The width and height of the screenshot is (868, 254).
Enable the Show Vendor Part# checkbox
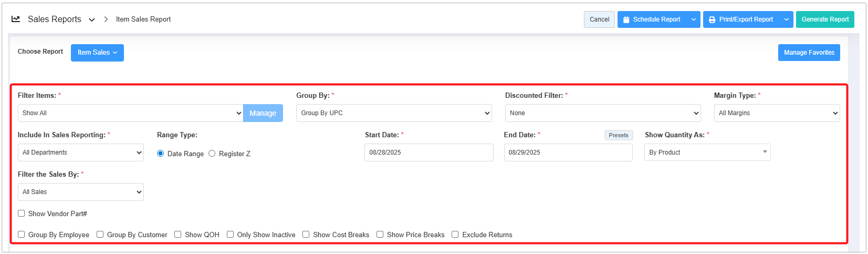point(22,214)
